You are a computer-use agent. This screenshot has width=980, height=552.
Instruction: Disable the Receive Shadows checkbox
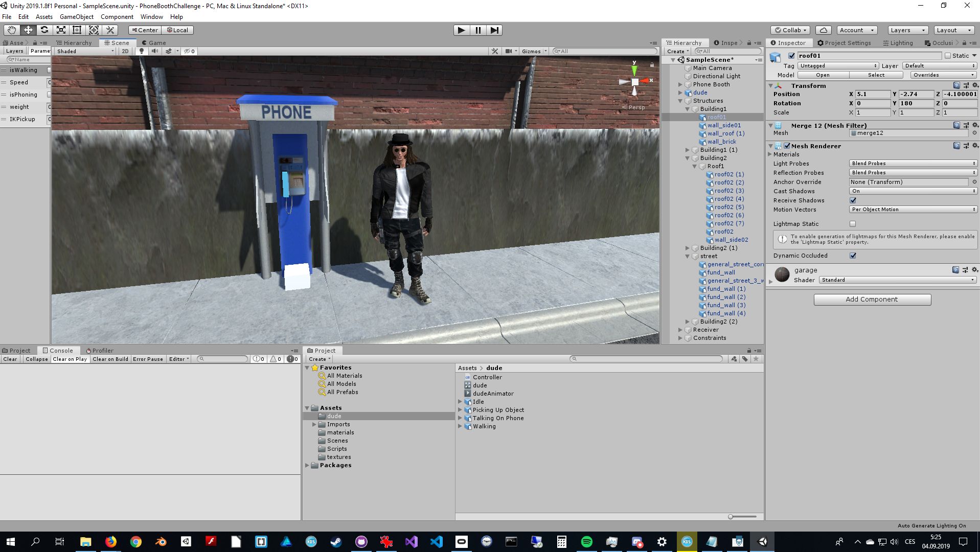[x=853, y=200]
